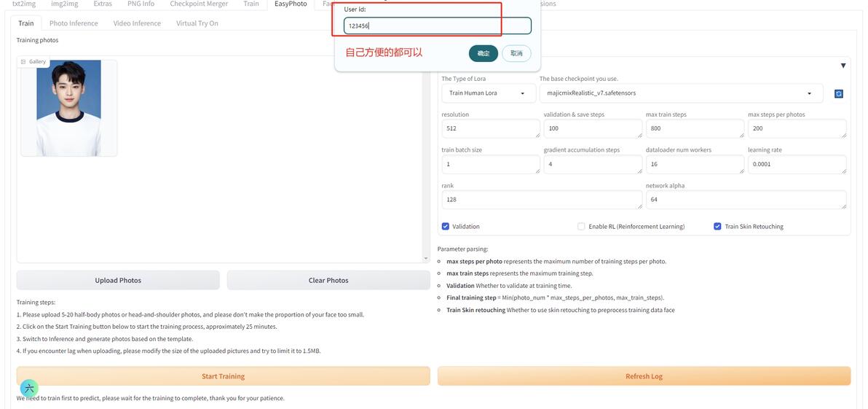The width and height of the screenshot is (868, 409).
Task: Click the 'Training photos' label
Action: 37,40
